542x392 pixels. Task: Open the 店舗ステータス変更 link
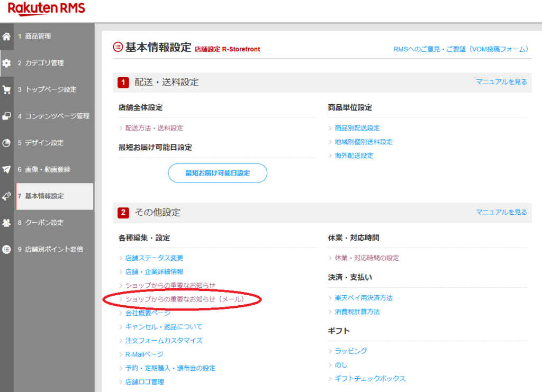point(154,258)
